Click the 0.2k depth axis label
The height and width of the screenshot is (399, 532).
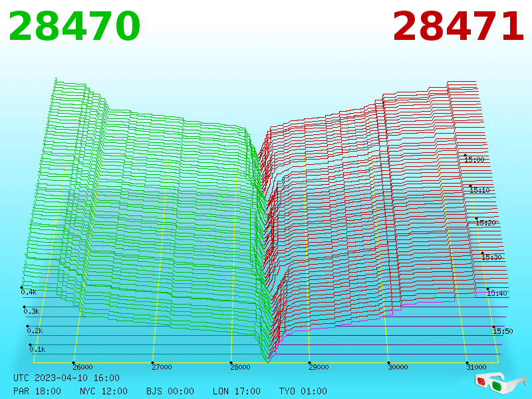coord(35,331)
